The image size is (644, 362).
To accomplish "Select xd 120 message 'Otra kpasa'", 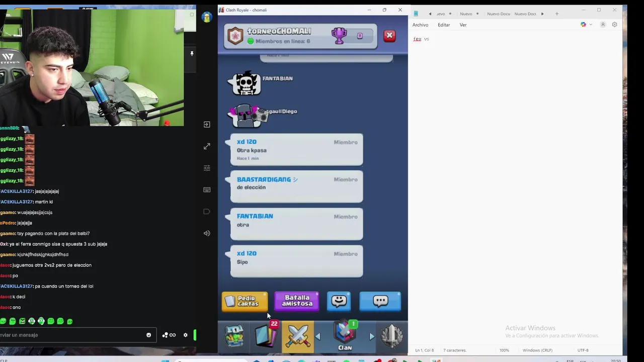I will (296, 149).
